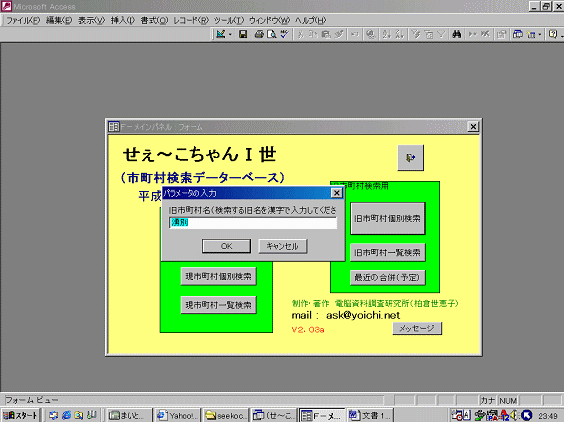Open Print Preview from the toolbar

tap(271, 34)
